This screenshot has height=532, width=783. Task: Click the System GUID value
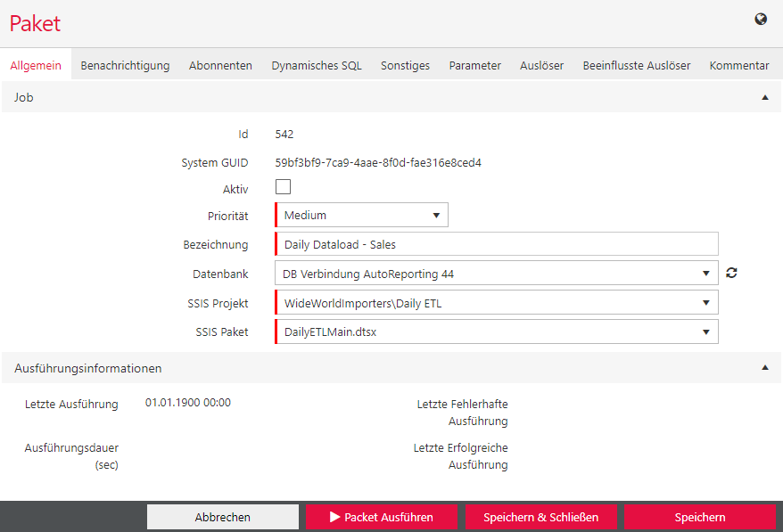tap(378, 163)
